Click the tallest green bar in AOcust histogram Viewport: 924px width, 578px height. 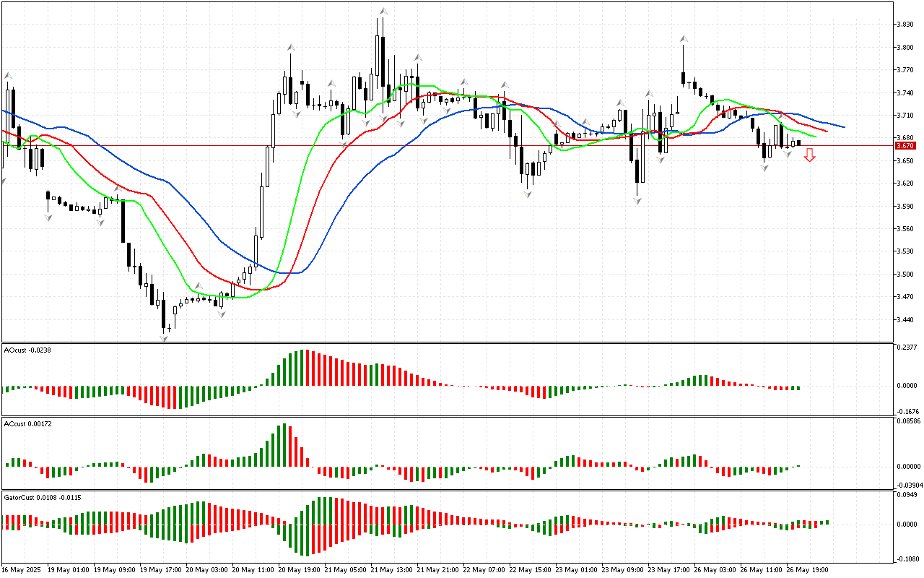(302, 368)
